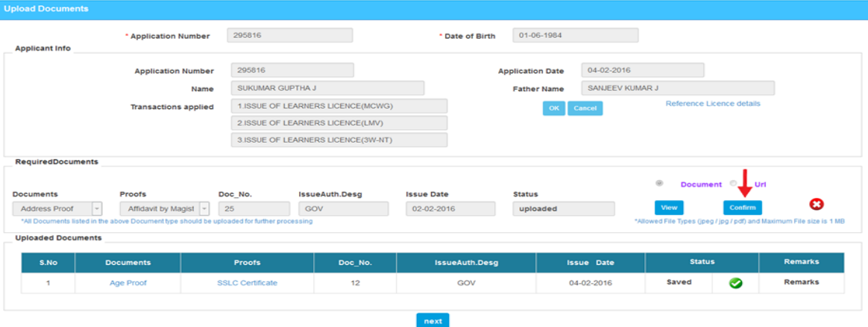Click the red delete cross icon

coord(817,205)
